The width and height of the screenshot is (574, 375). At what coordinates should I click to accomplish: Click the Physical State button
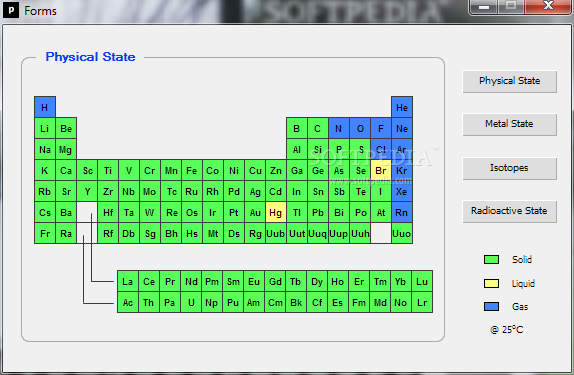510,81
